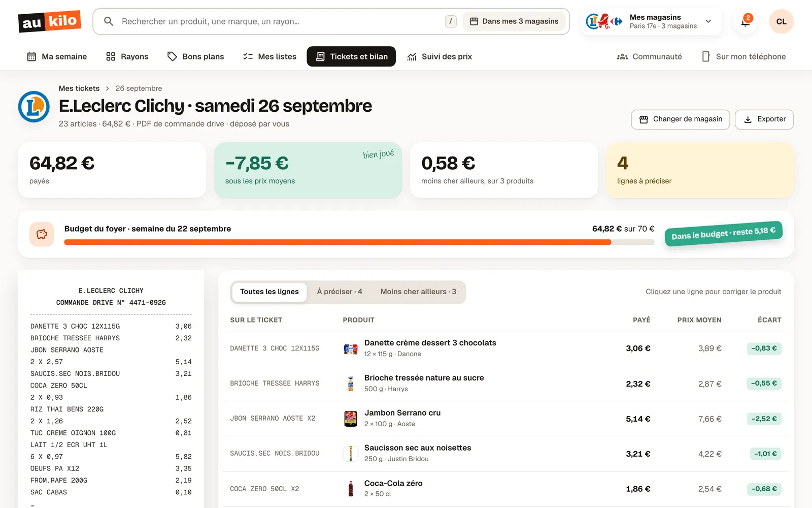Click the au kilo logo
812x508 pixels.
pos(50,21)
